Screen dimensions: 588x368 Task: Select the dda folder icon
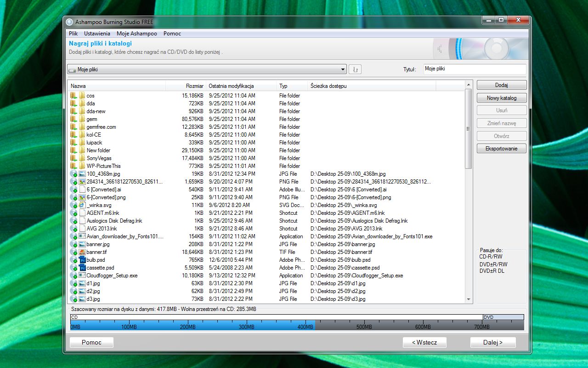click(82, 103)
